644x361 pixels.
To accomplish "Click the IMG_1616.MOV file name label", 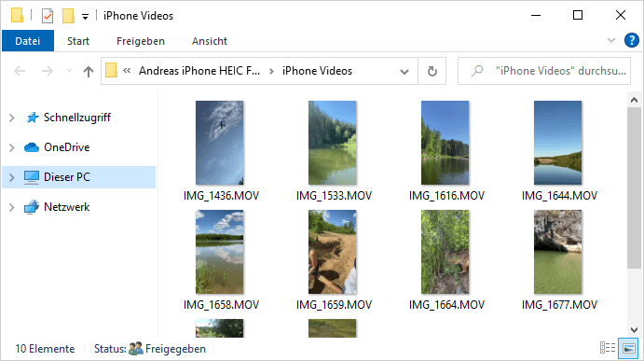I will click(446, 196).
